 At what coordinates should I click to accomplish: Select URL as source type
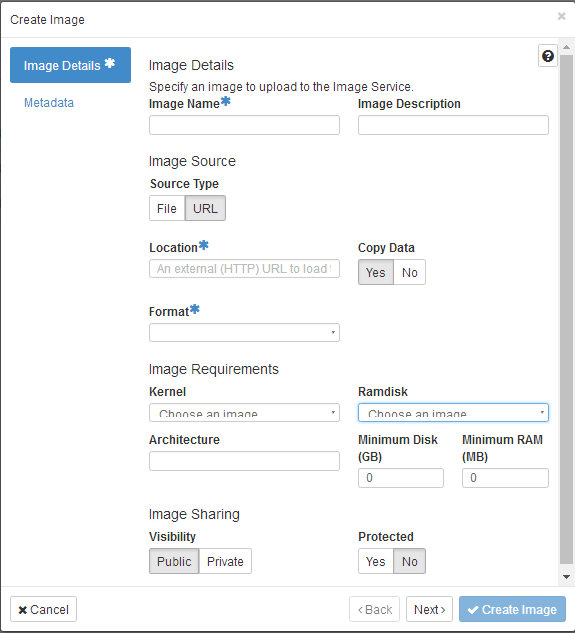(205, 208)
